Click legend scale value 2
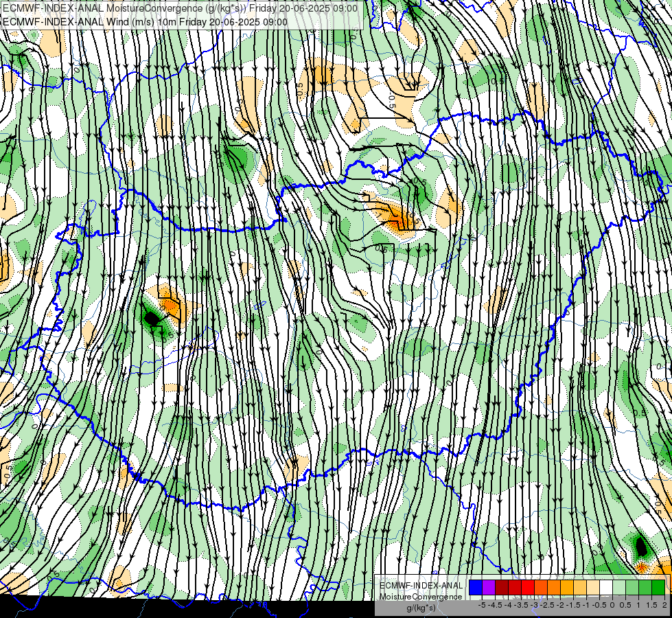Viewport: 672px width, 618px height. pos(664,605)
